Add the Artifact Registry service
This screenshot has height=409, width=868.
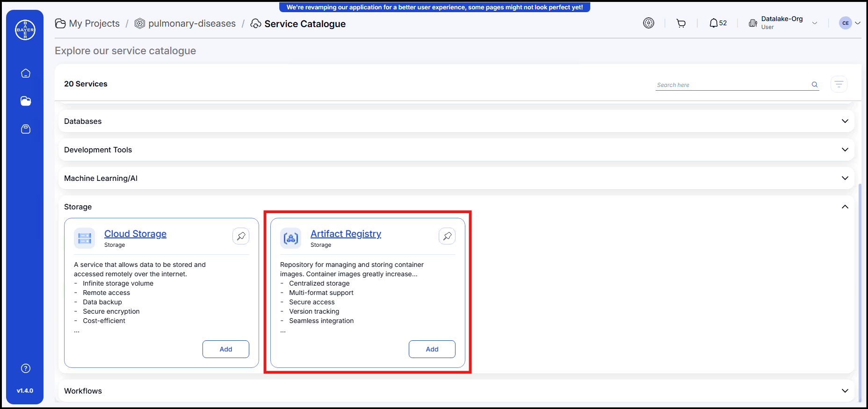tap(432, 349)
